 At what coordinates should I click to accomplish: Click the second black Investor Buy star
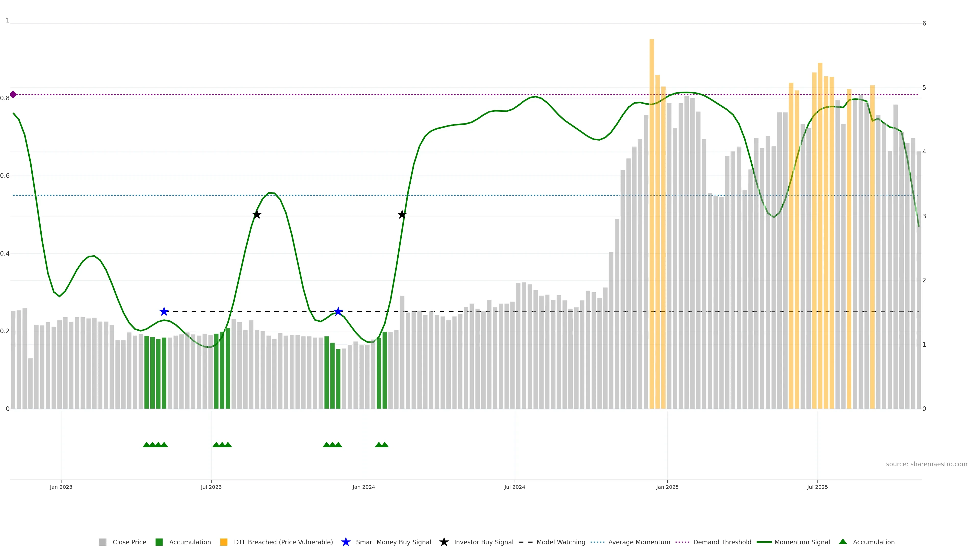402,215
